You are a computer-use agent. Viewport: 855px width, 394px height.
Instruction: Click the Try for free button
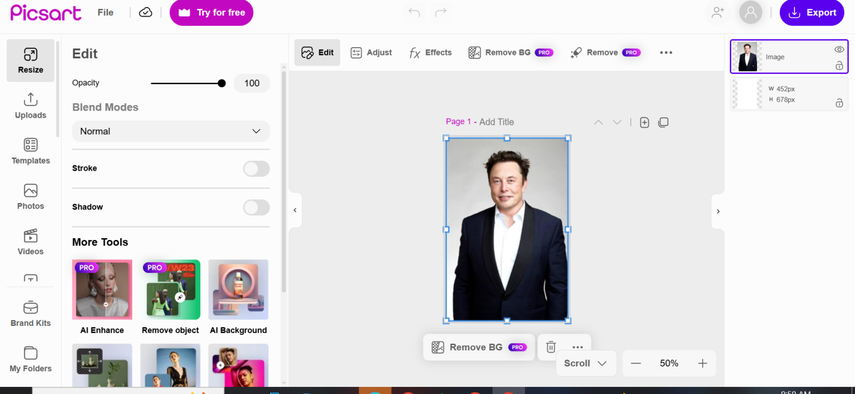coord(212,13)
